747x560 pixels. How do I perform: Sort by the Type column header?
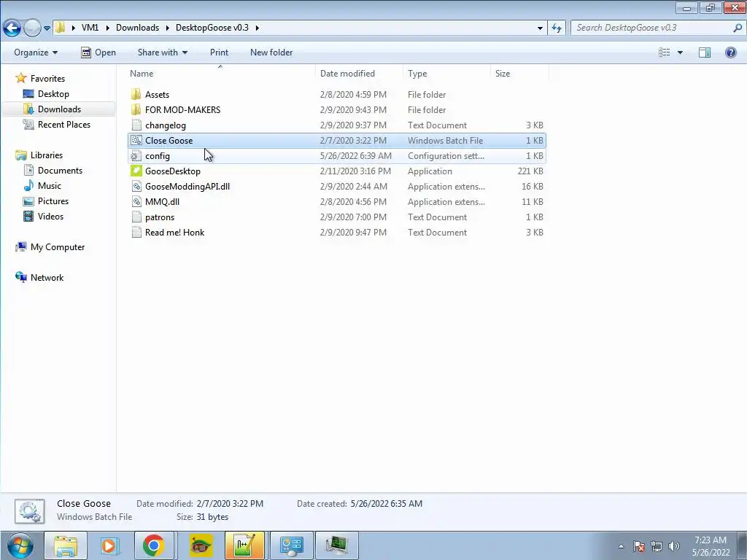point(417,74)
